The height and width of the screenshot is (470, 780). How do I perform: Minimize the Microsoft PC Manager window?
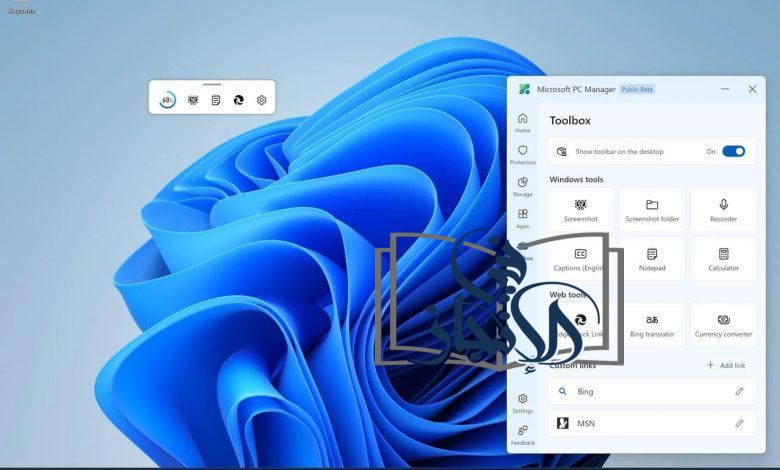[x=725, y=89]
